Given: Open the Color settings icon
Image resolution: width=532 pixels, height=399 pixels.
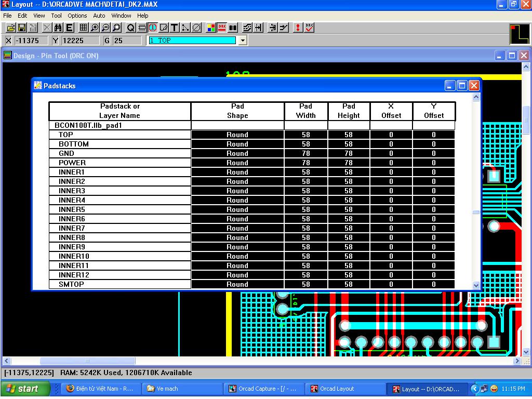Looking at the screenshot, I should tap(211, 28).
